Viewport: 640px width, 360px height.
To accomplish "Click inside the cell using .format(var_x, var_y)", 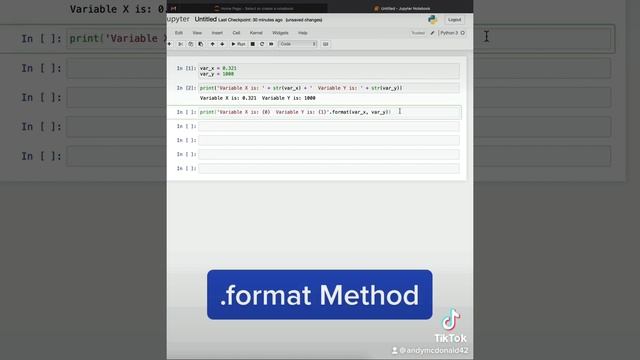I will [329, 112].
